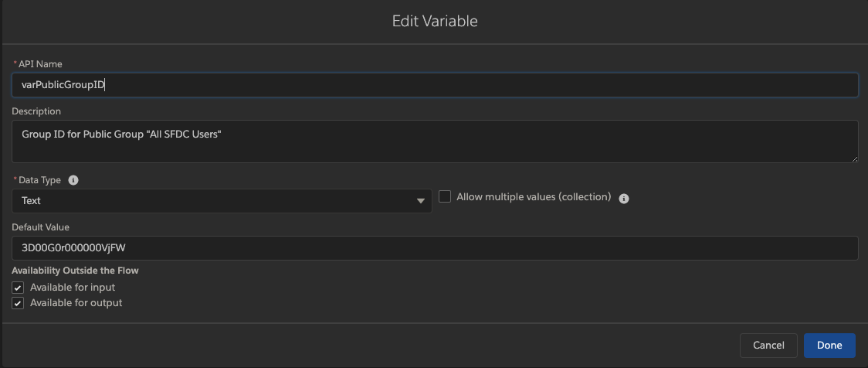Enable Allow multiple values checkbox
Viewport: 868px width, 368px height.
point(445,197)
